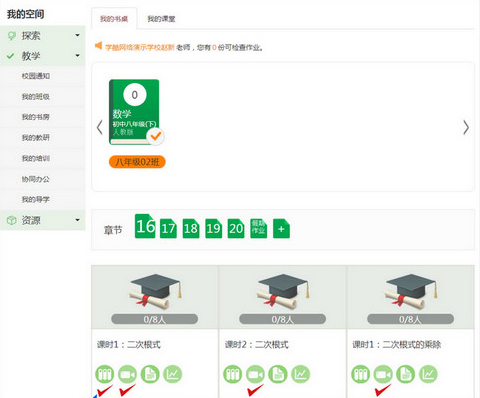480x398 pixels.
Task: Click the books icon under 课时2：二次根式
Action: [233, 374]
